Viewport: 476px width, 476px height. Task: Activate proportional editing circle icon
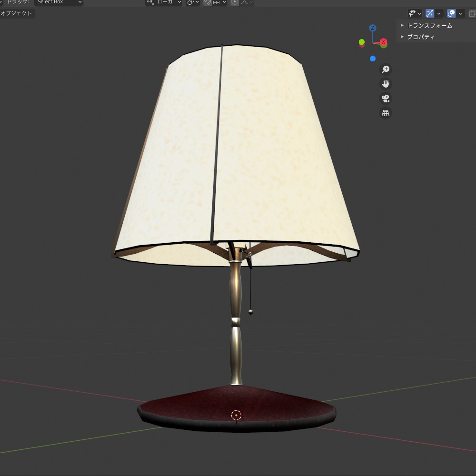(x=234, y=2)
